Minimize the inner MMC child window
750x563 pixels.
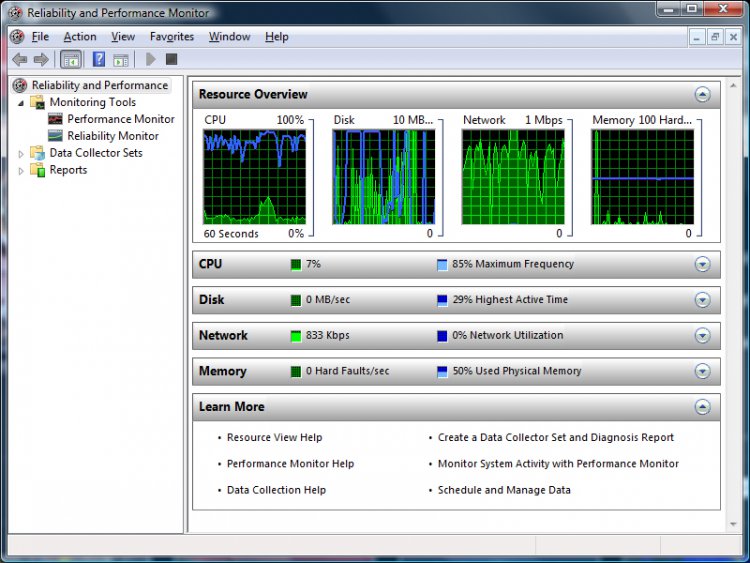697,37
